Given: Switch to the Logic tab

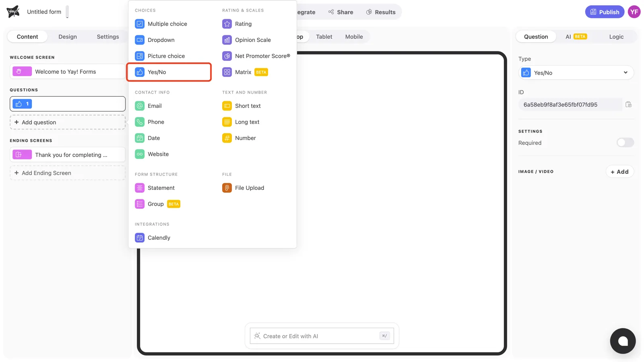Looking at the screenshot, I should pyautogui.click(x=616, y=37).
